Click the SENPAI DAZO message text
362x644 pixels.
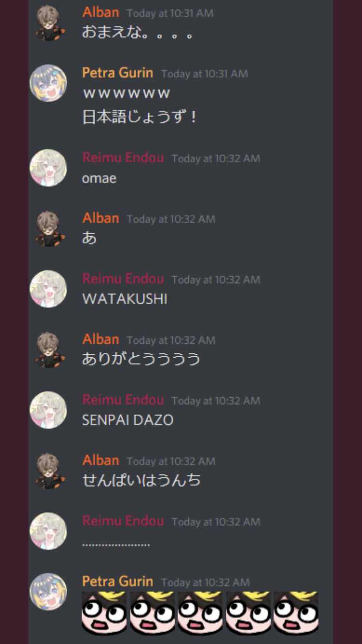coord(127,420)
